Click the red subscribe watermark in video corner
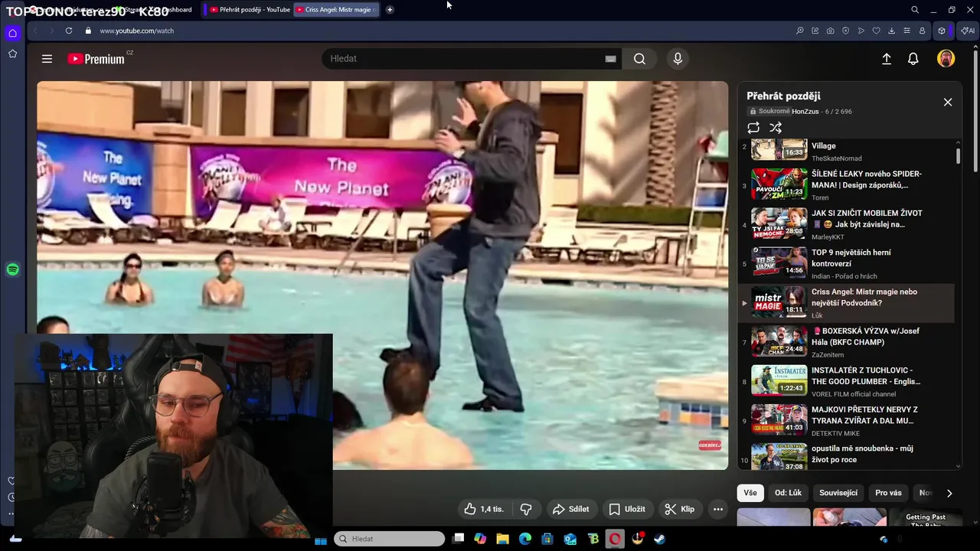Screen dimensions: 980x551 [710, 445]
